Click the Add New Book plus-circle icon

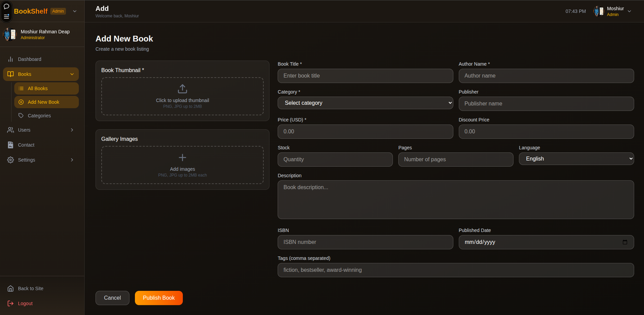[21, 102]
